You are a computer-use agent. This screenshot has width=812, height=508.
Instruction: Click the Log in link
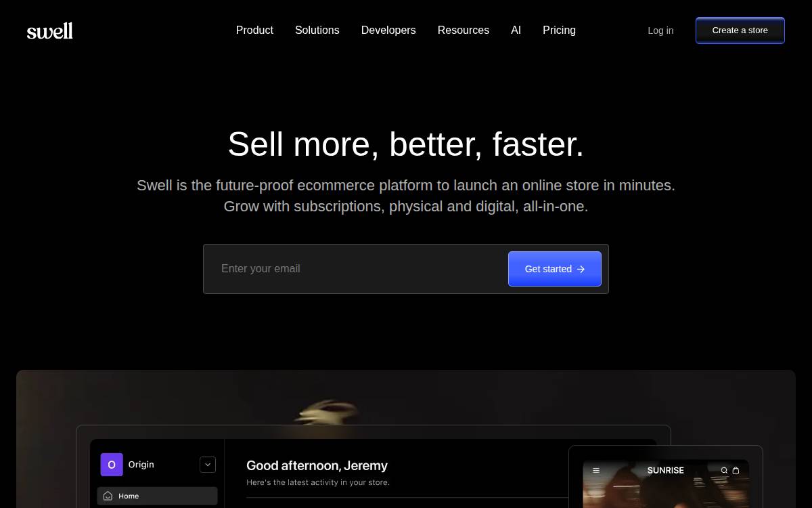pyautogui.click(x=660, y=30)
